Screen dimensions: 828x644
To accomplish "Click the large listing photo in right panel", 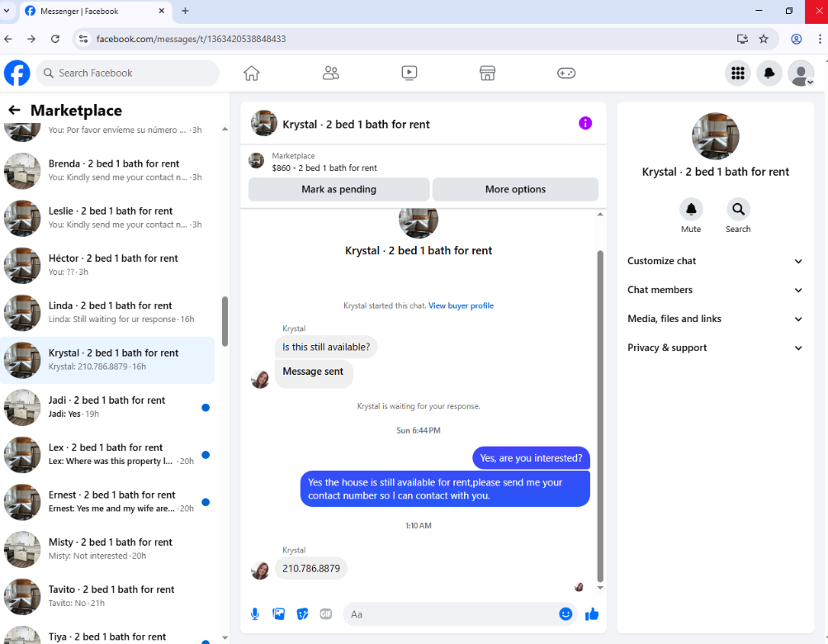I will click(x=715, y=135).
